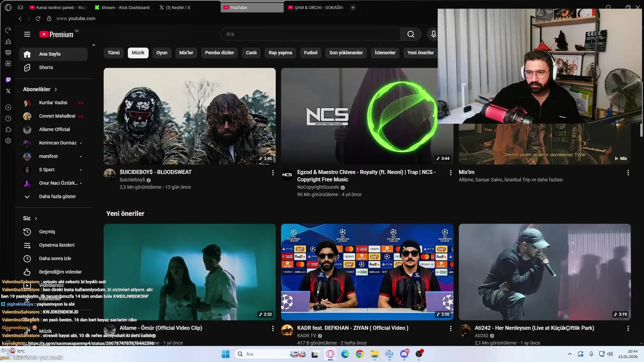Expand the Siz section chevron
The image size is (644, 362).
pos(36,219)
